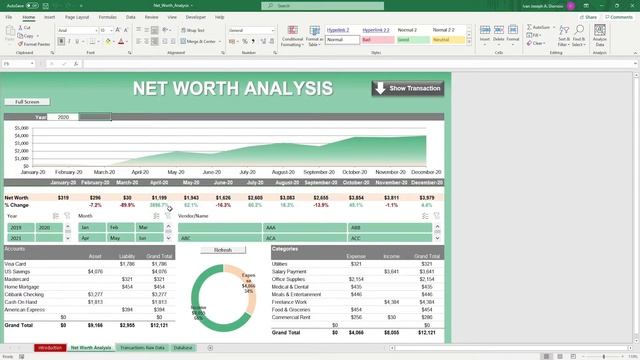Click the formula bar input area
The height and width of the screenshot is (360, 640).
pos(358,64)
